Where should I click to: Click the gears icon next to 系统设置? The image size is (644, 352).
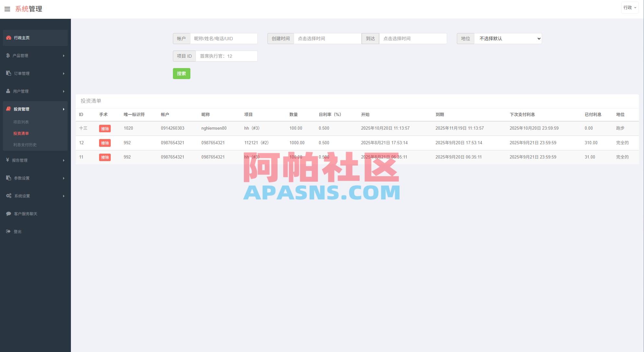(8, 196)
